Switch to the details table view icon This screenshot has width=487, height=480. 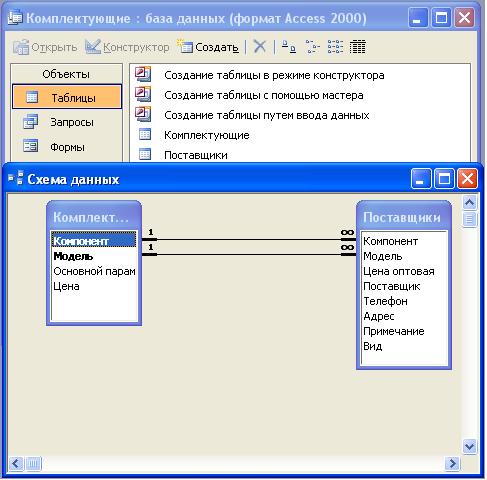[358, 47]
